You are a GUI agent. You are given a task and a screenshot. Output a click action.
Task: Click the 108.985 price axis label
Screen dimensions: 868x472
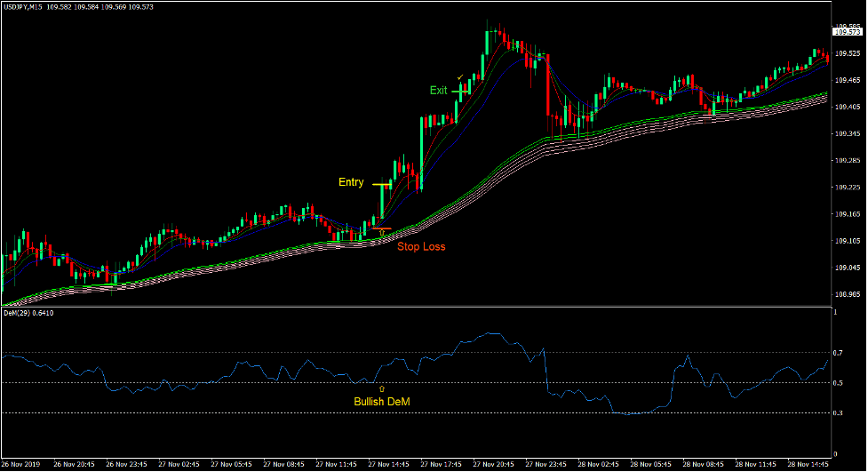point(848,295)
